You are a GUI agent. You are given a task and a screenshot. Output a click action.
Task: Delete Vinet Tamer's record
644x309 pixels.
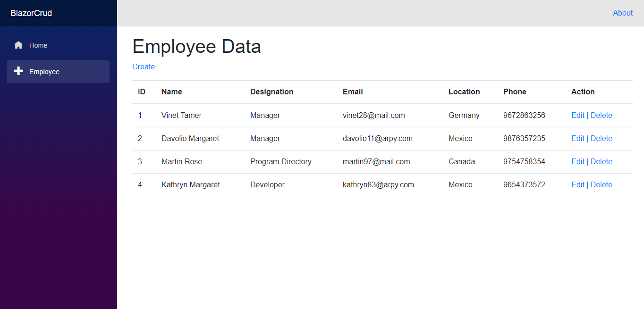click(x=601, y=115)
